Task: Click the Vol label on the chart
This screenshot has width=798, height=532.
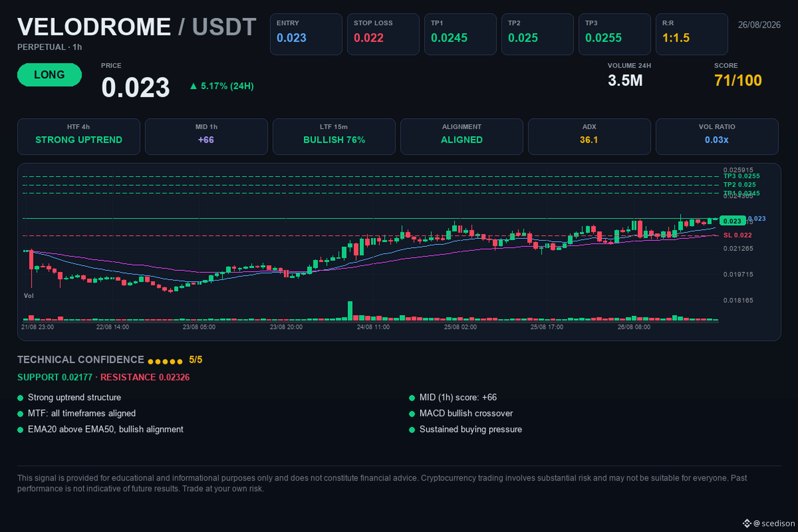Action: (29, 296)
